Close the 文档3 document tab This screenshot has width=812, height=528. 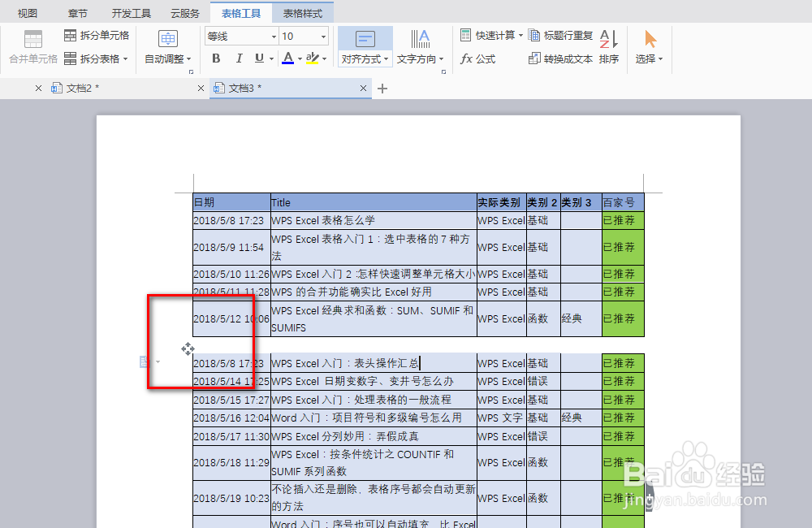tap(363, 89)
